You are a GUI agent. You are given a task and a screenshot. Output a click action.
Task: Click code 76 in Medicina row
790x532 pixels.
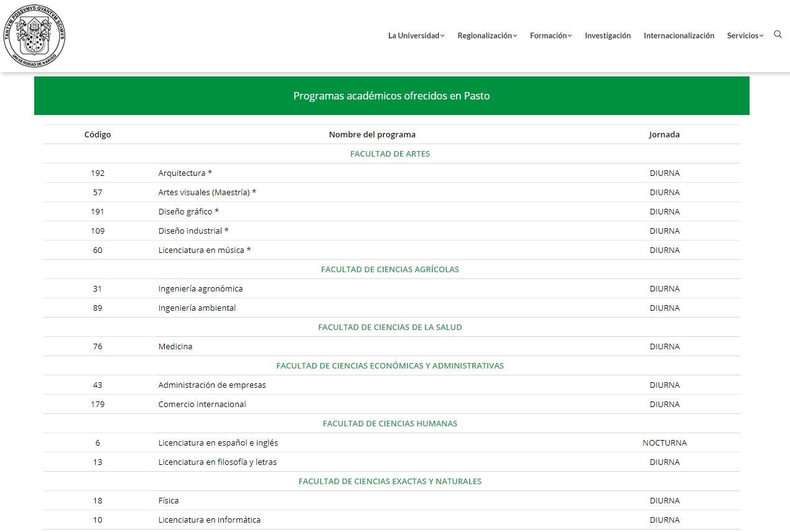click(98, 346)
